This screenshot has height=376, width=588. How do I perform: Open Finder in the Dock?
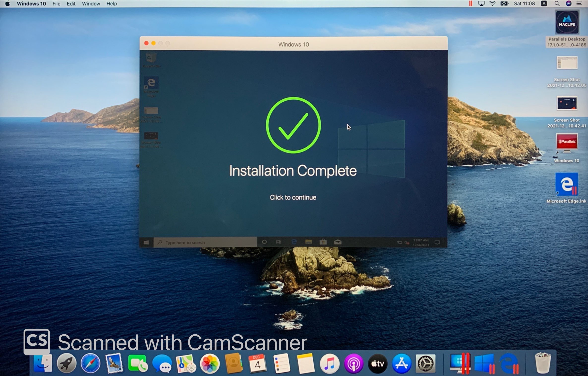(43, 363)
